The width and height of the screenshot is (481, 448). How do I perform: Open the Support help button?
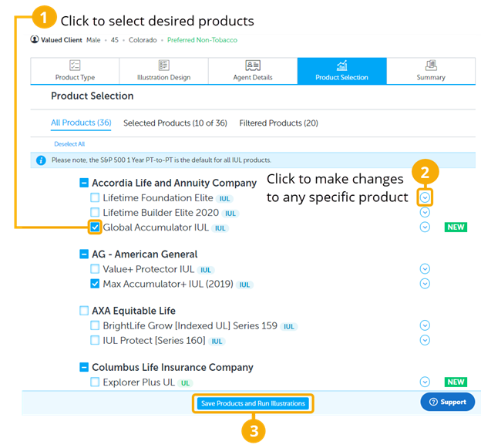(x=448, y=402)
